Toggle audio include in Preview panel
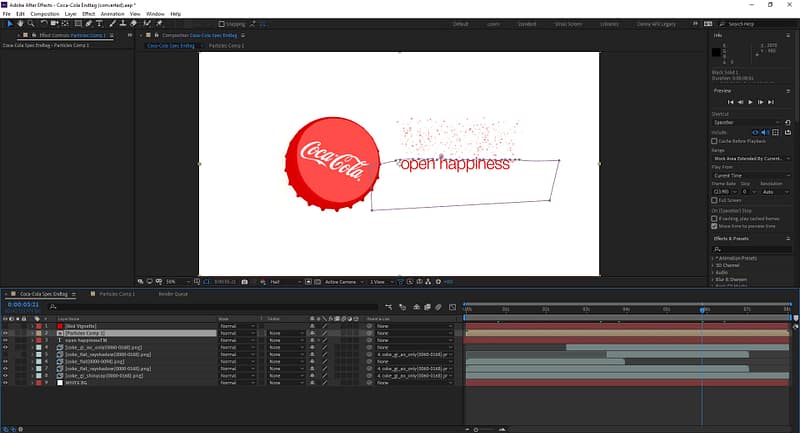 tap(765, 132)
